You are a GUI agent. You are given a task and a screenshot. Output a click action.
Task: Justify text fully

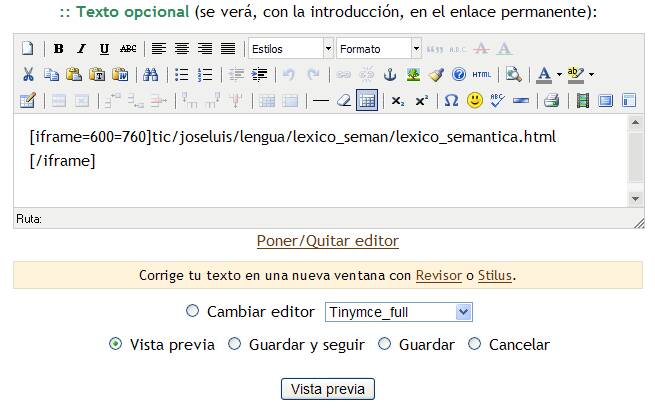228,49
